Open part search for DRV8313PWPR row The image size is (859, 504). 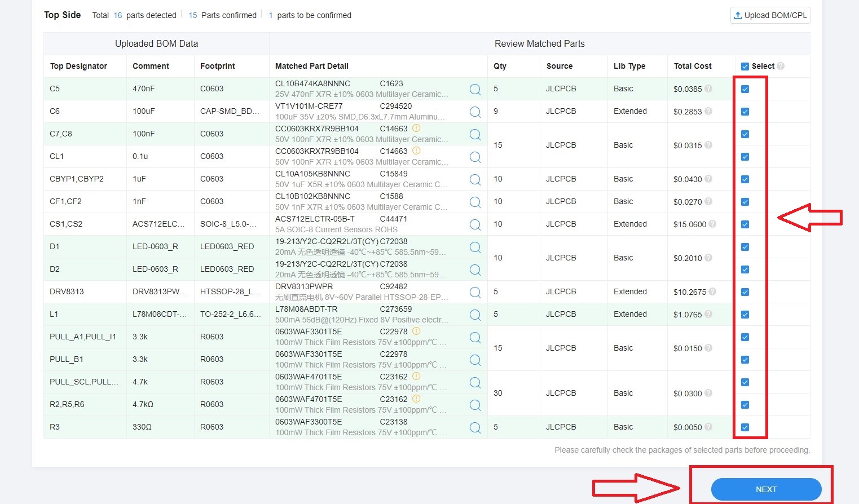[x=475, y=292]
